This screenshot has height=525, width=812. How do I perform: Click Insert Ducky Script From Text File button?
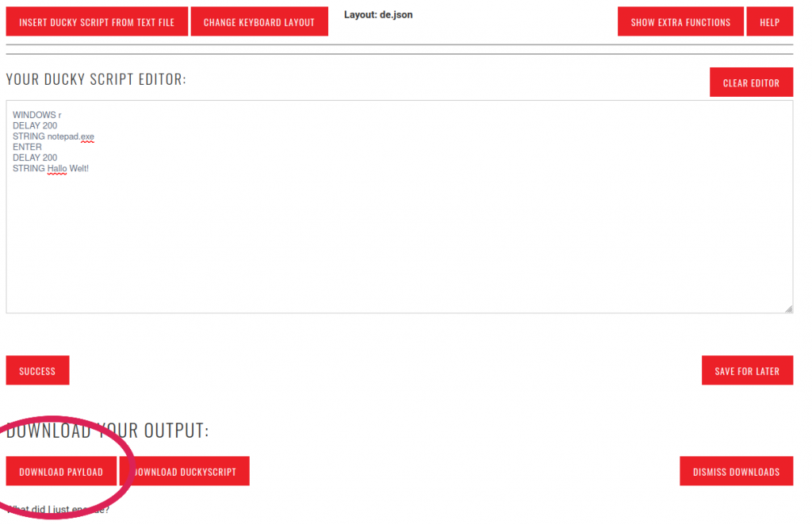pyautogui.click(x=97, y=22)
